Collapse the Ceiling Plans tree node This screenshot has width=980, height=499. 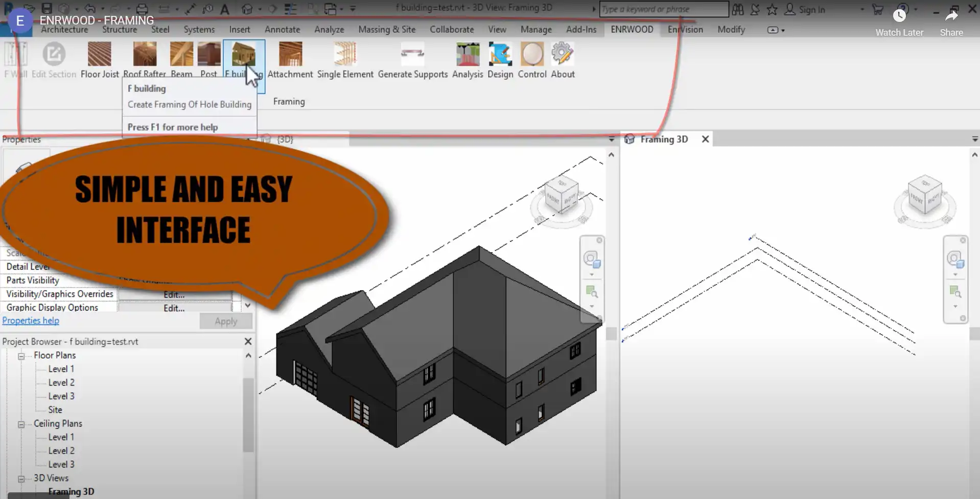[21, 424]
